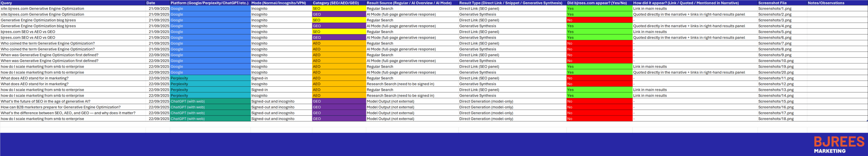The image size is (868, 156).
Task: Click the 'Did bjrees.com appear?' header
Action: click(599, 3)
